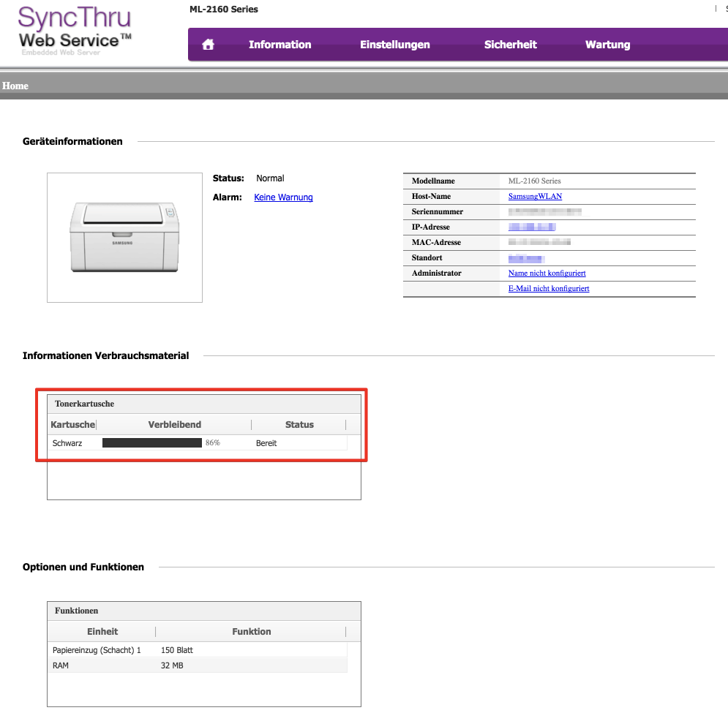Click Informationen Verbrauchsmaterial section heading
This screenshot has height=713, width=728.
(106, 356)
